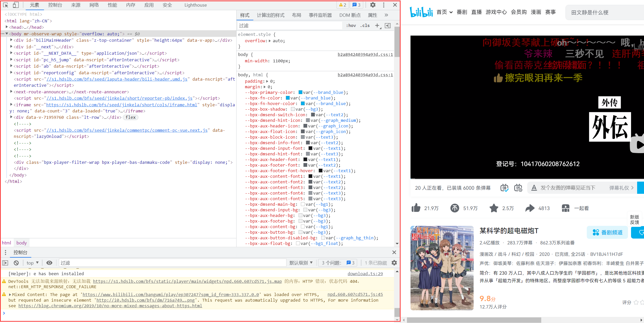
Task: Like the video with thumbs-up icon
Action: [x=416, y=208]
